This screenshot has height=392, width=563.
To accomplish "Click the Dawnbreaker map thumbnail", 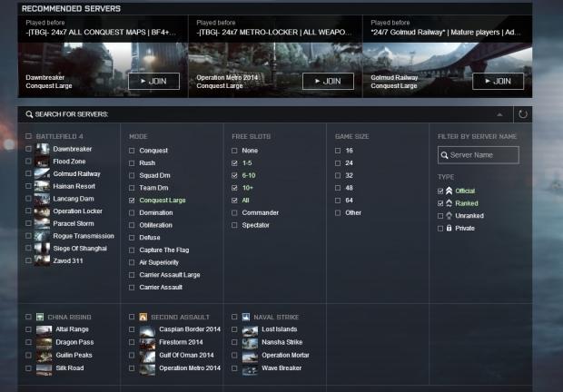I will tap(42, 149).
